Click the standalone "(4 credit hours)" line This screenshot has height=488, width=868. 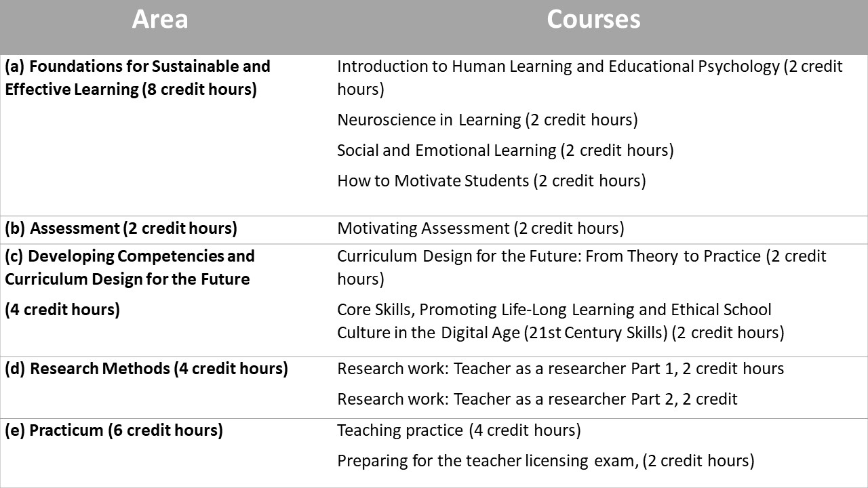click(62, 310)
